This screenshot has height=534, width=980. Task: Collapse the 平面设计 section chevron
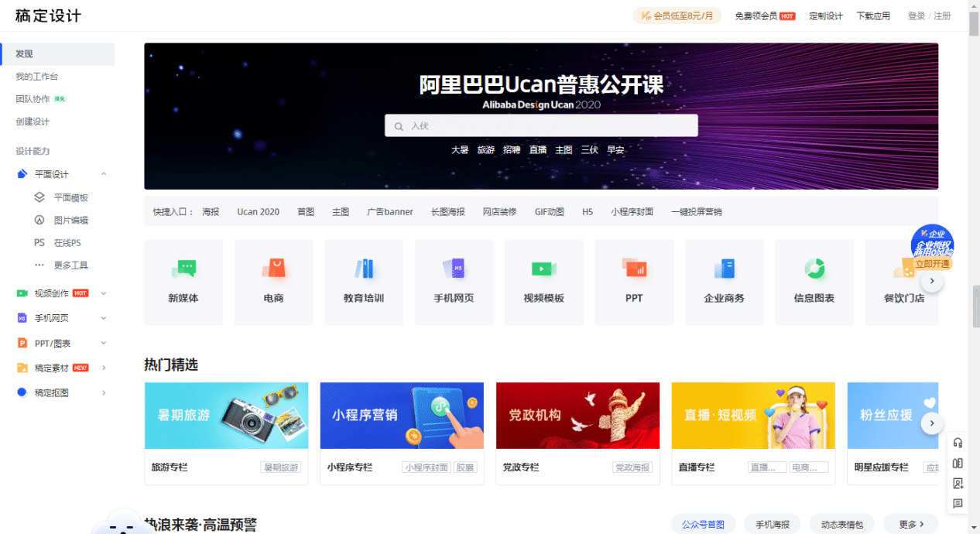pos(104,174)
